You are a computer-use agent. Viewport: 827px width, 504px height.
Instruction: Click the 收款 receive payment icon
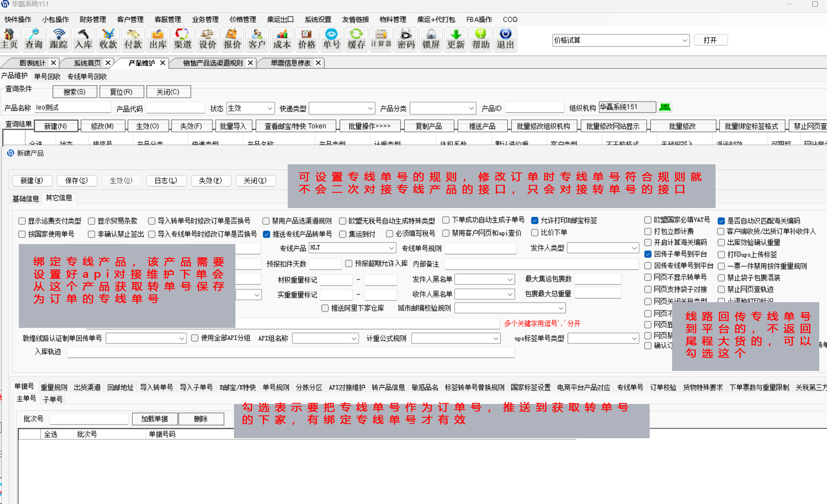pyautogui.click(x=108, y=39)
